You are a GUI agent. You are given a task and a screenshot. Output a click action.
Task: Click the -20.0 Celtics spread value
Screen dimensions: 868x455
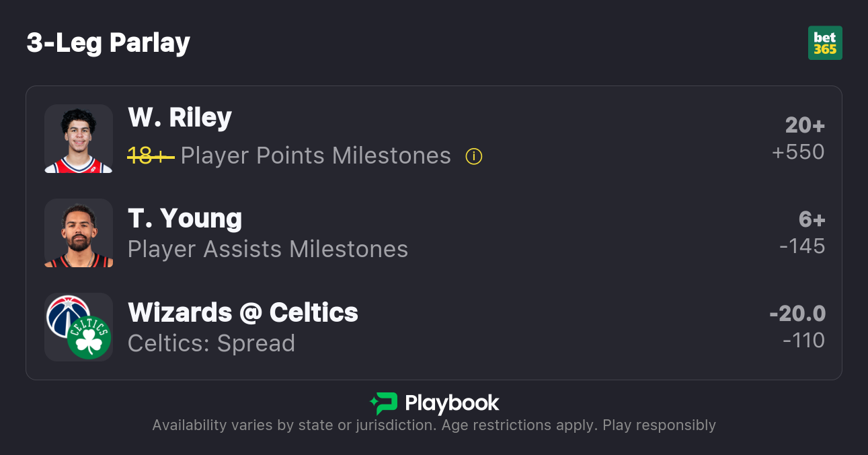point(797,314)
